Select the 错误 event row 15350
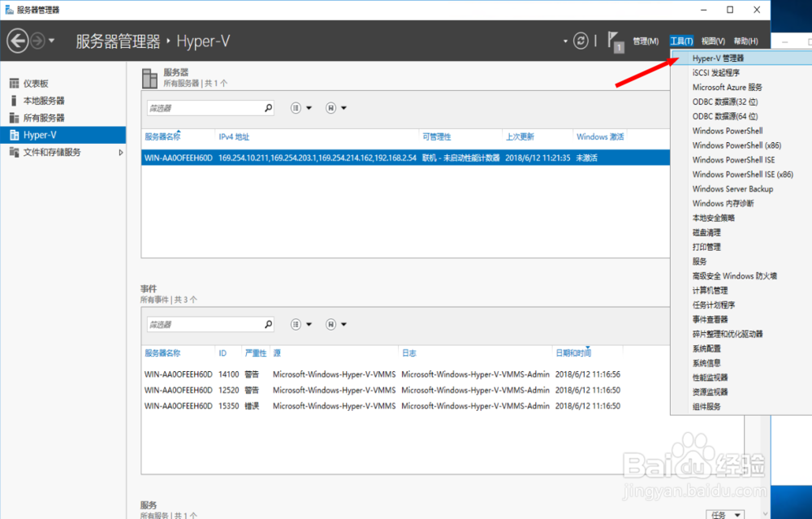812x519 pixels. click(x=382, y=406)
